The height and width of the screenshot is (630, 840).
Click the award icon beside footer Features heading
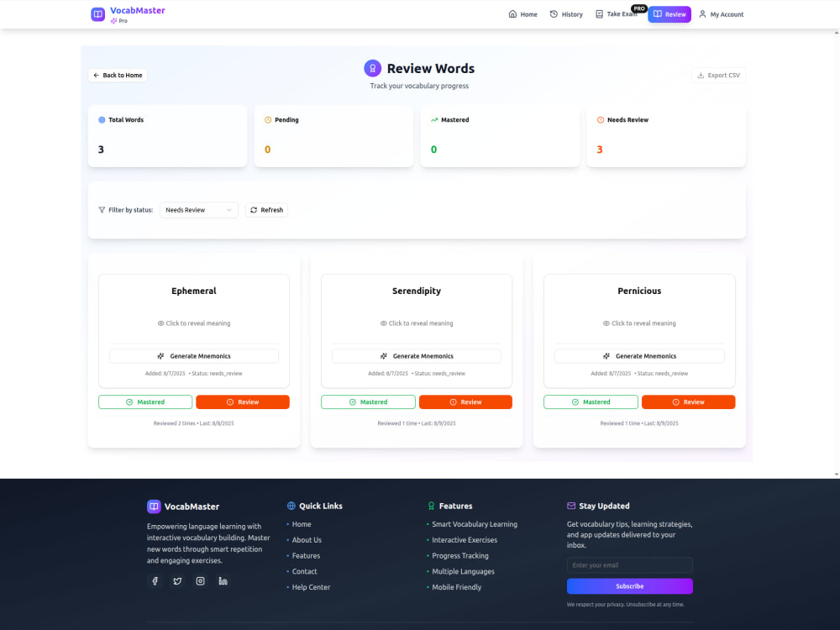[431, 506]
